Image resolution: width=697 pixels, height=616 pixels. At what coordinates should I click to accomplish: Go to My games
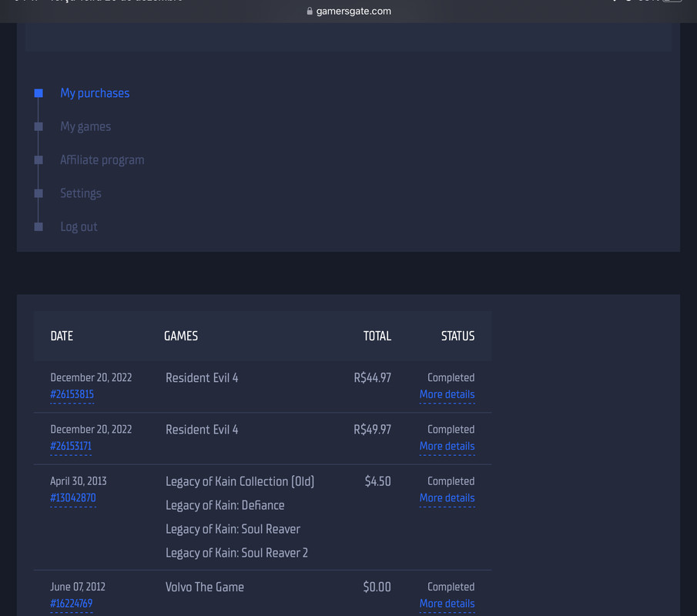[x=85, y=126]
